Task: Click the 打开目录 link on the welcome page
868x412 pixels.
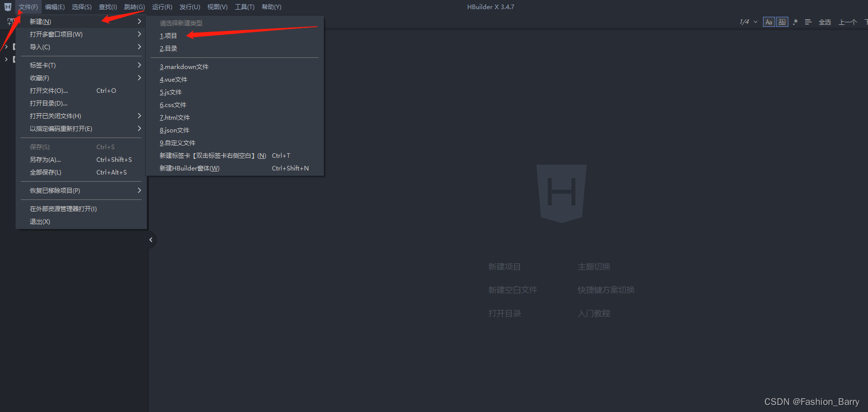Action: click(x=504, y=314)
